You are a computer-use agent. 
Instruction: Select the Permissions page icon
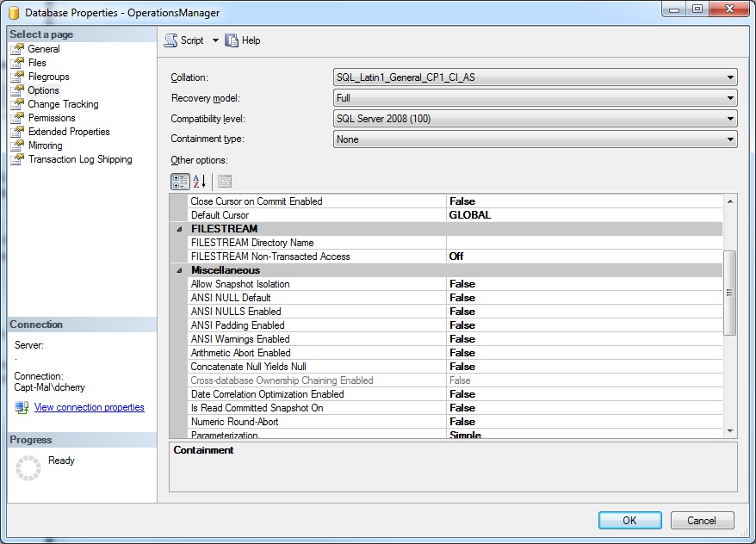pos(17,118)
